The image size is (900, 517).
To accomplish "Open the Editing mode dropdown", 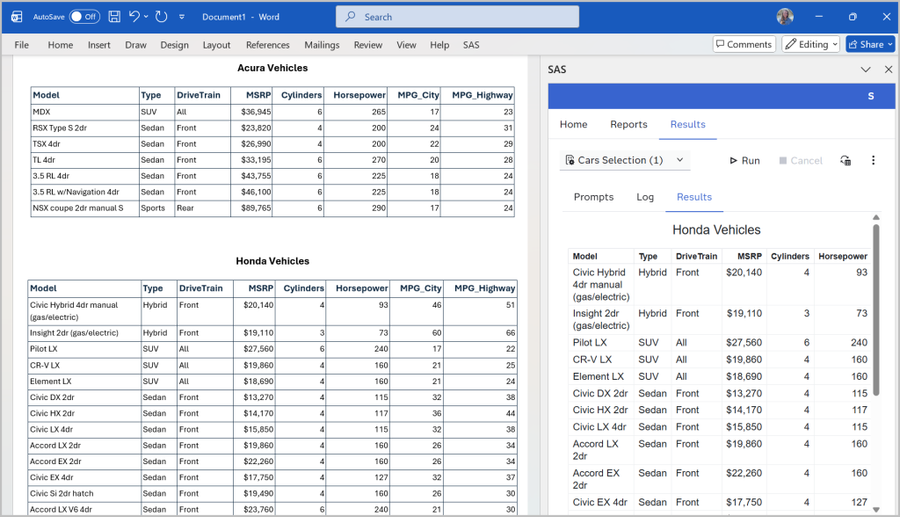I will pyautogui.click(x=810, y=44).
